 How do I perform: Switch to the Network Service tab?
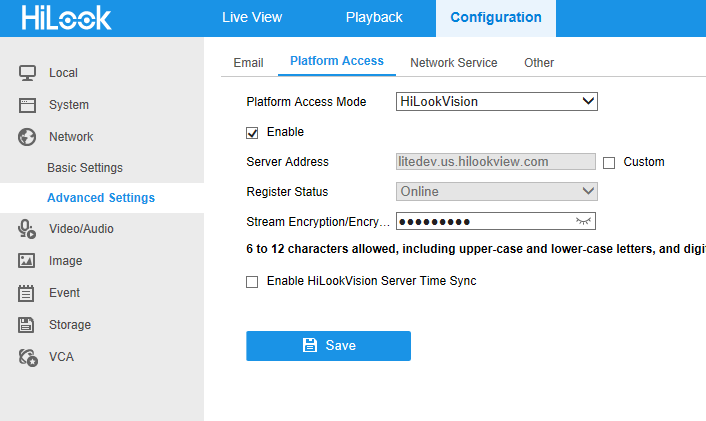(453, 63)
